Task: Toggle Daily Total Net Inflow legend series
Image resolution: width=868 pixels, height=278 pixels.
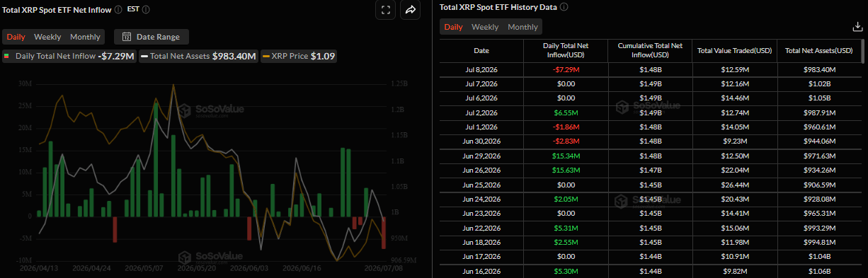Action: click(x=69, y=56)
